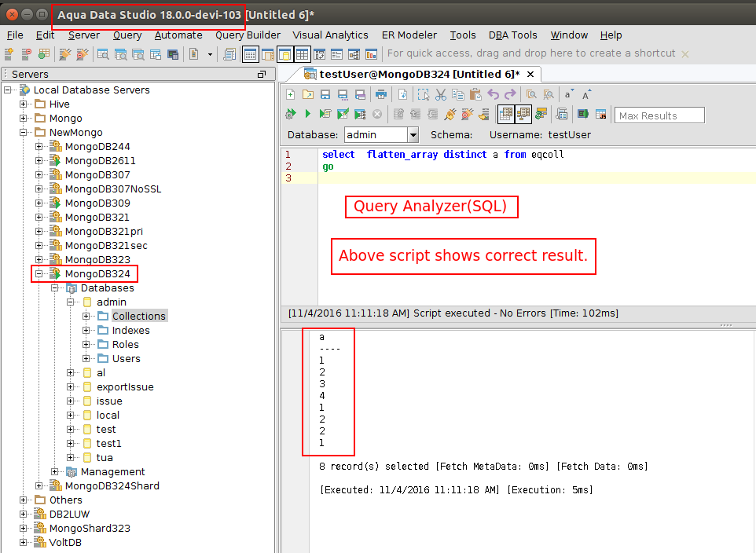Expand the DB2LUW server node
The height and width of the screenshot is (553, 756).
pyautogui.click(x=23, y=514)
